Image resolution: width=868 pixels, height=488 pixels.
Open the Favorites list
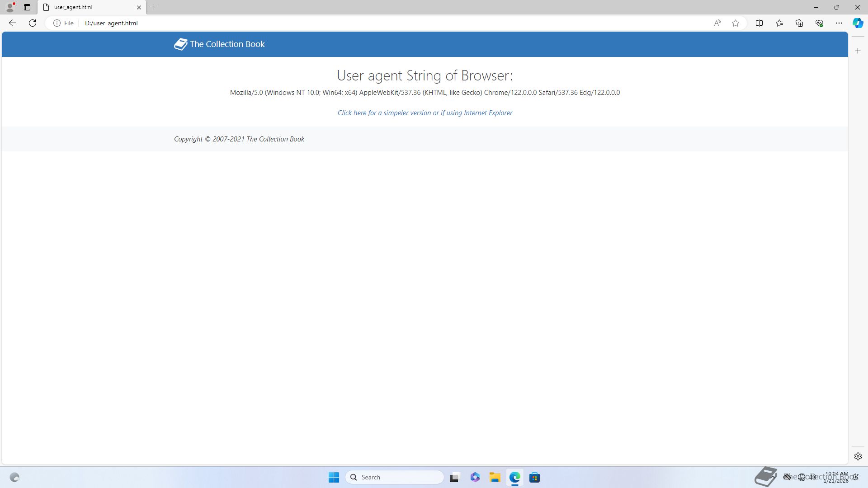point(779,23)
